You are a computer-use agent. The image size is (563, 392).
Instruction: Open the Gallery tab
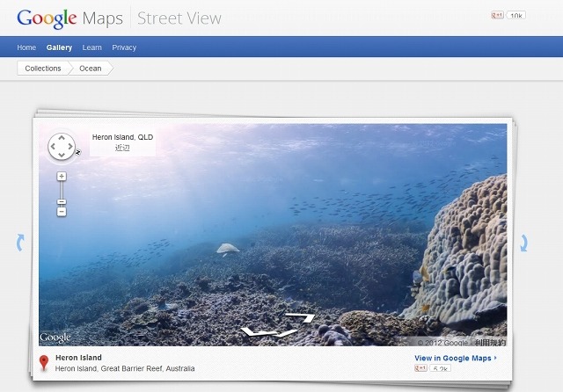coord(59,47)
